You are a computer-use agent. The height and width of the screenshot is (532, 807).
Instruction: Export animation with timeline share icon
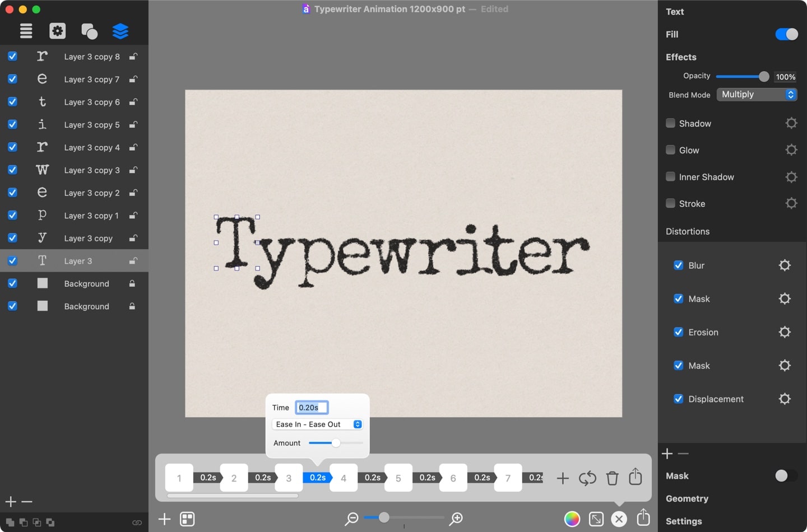[635, 477]
